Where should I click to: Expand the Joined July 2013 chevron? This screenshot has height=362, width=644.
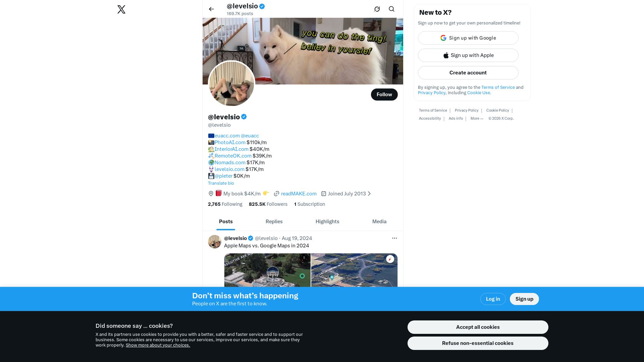pos(369,194)
